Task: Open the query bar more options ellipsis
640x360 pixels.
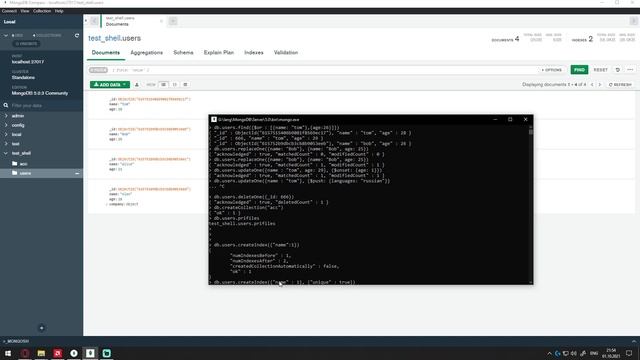Action: click(630, 70)
